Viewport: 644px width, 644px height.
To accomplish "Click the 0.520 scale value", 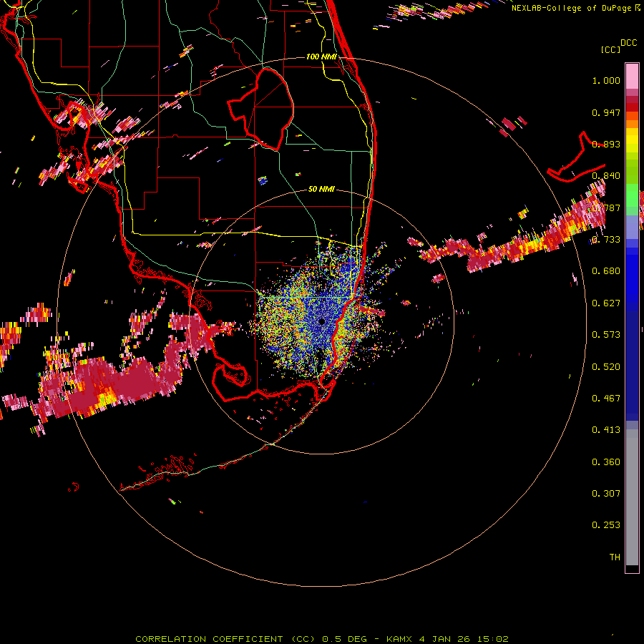I will click(x=606, y=367).
